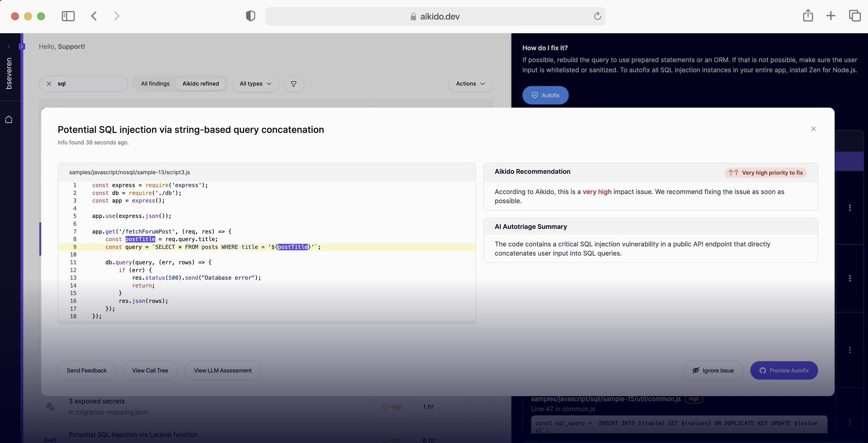The height and width of the screenshot is (443, 868).
Task: Click the Share icon in the browser toolbar
Action: [x=808, y=16]
